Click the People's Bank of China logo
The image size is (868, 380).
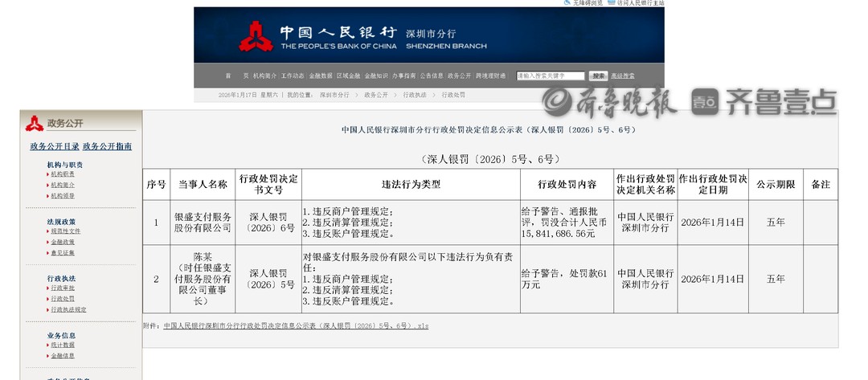[256, 36]
